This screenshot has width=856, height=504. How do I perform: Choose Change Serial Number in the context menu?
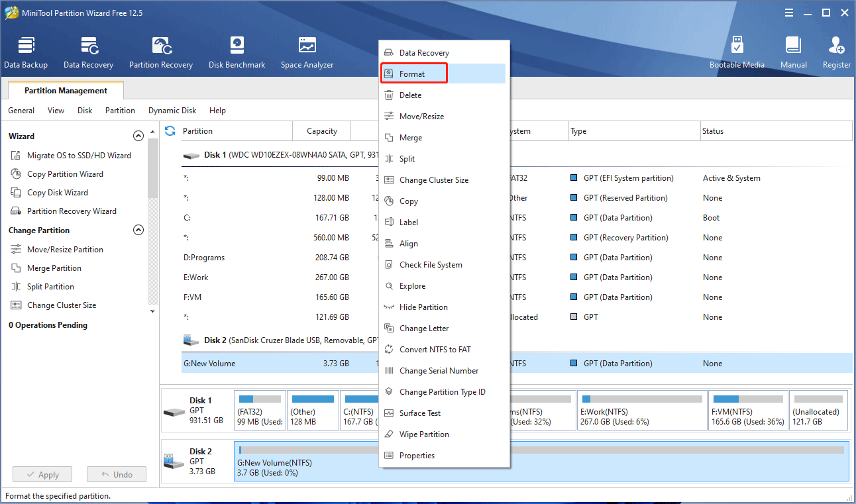pyautogui.click(x=444, y=371)
